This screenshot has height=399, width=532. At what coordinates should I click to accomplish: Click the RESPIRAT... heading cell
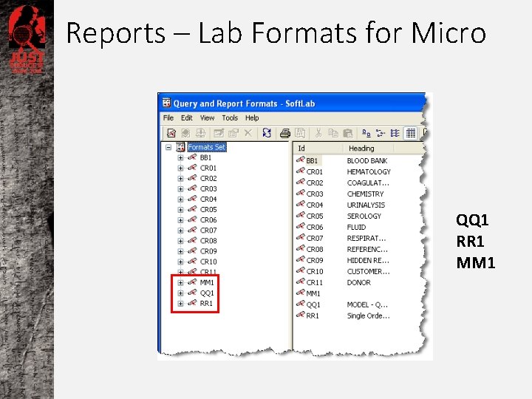366,239
